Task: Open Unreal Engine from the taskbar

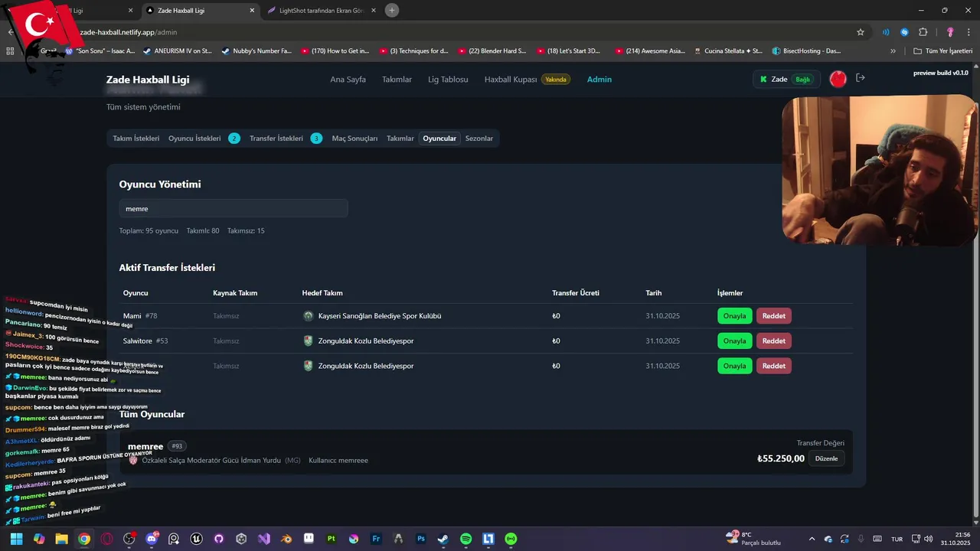Action: tap(197, 539)
